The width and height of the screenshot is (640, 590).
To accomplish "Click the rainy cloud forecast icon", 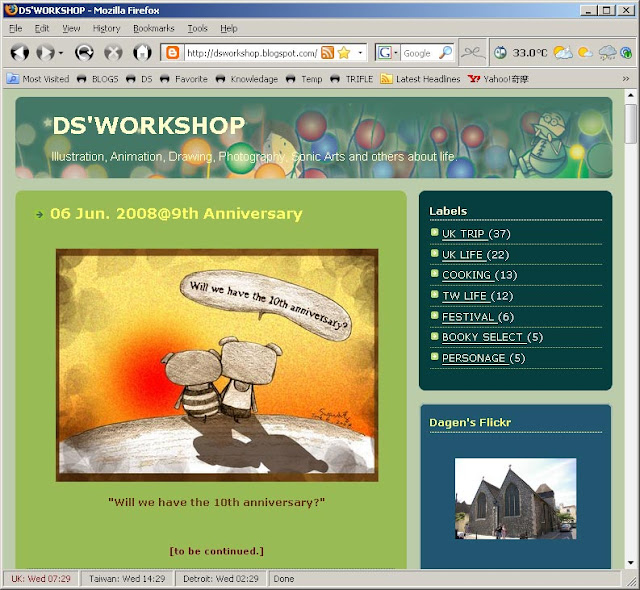I will click(x=607, y=53).
